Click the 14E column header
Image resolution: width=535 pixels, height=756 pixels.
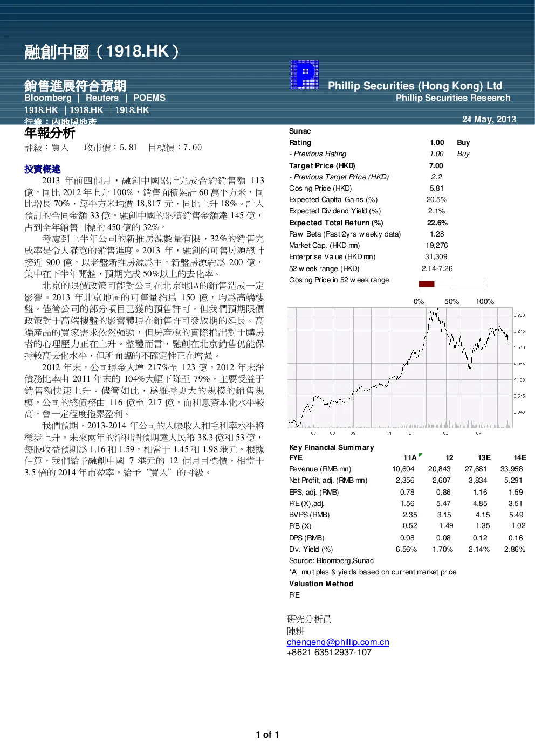[x=520, y=457]
